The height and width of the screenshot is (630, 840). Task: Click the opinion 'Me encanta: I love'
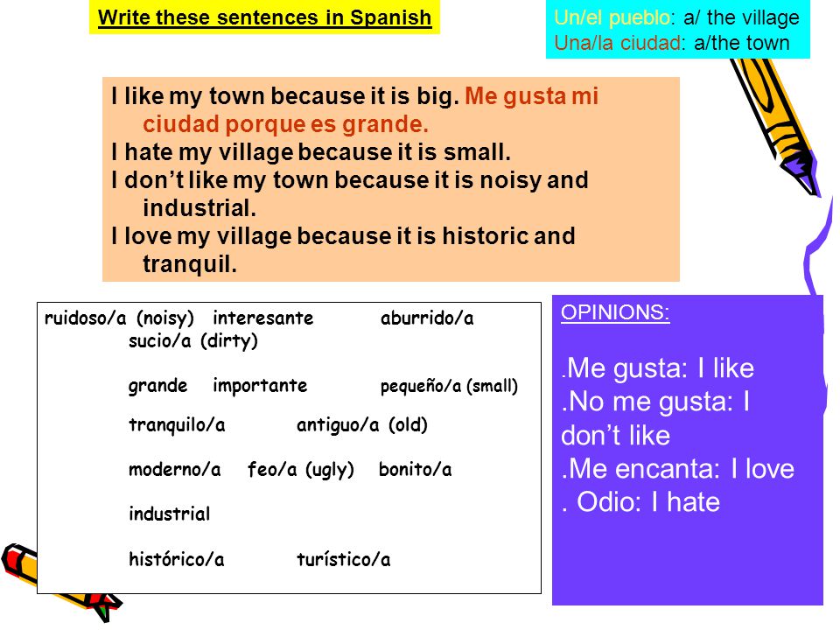pyautogui.click(x=677, y=469)
